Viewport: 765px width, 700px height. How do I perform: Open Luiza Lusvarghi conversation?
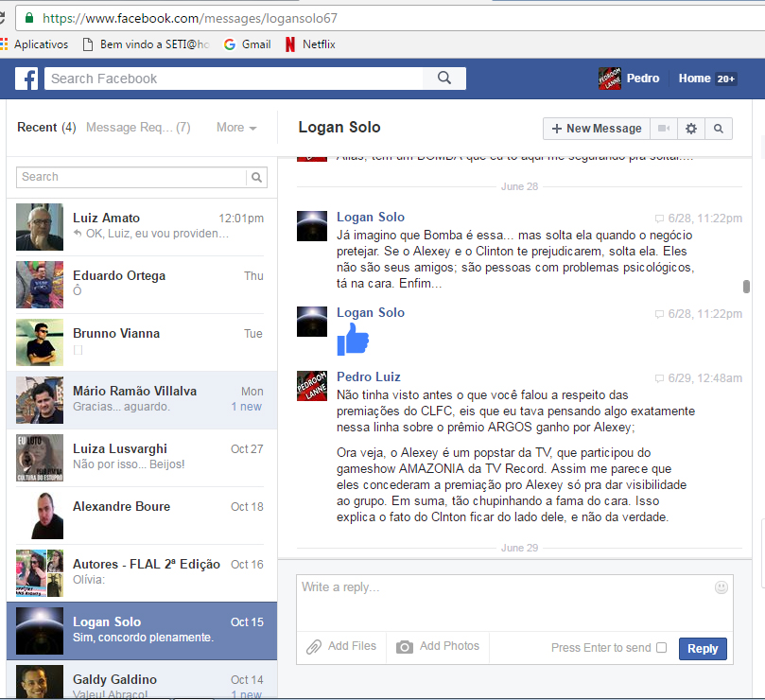pos(142,458)
